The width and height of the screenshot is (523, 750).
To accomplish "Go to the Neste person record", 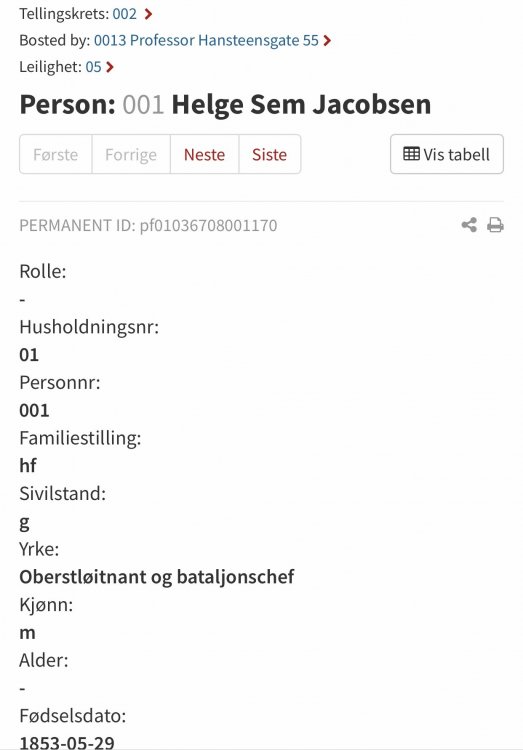I will click(x=204, y=154).
